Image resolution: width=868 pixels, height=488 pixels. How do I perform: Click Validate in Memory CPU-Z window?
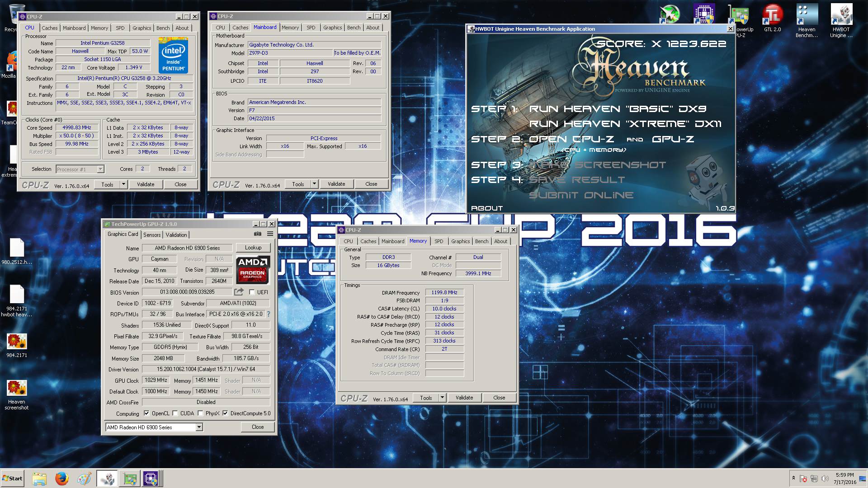tap(464, 398)
